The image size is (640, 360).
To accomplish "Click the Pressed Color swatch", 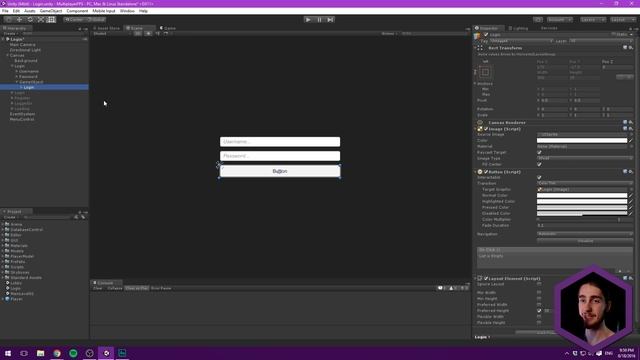I will click(582, 207).
